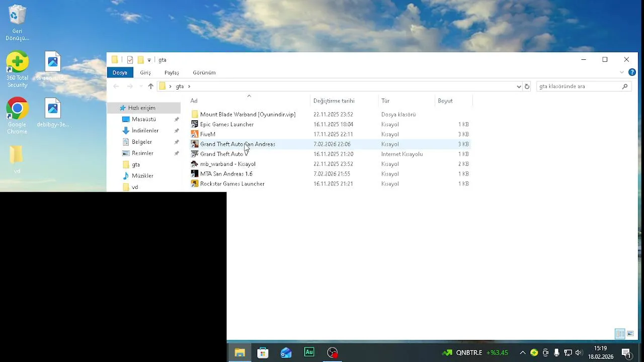Switch to the Giriş ribbon tab
The height and width of the screenshot is (362, 644).
(145, 72)
